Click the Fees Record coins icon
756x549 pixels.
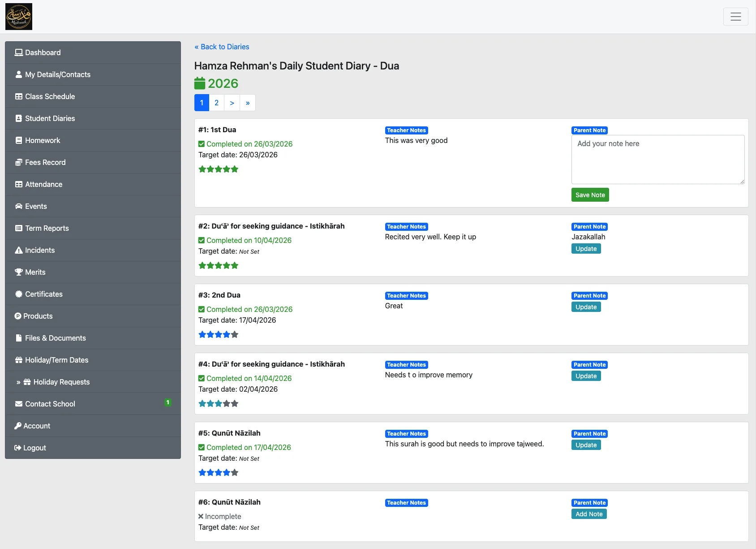(19, 162)
